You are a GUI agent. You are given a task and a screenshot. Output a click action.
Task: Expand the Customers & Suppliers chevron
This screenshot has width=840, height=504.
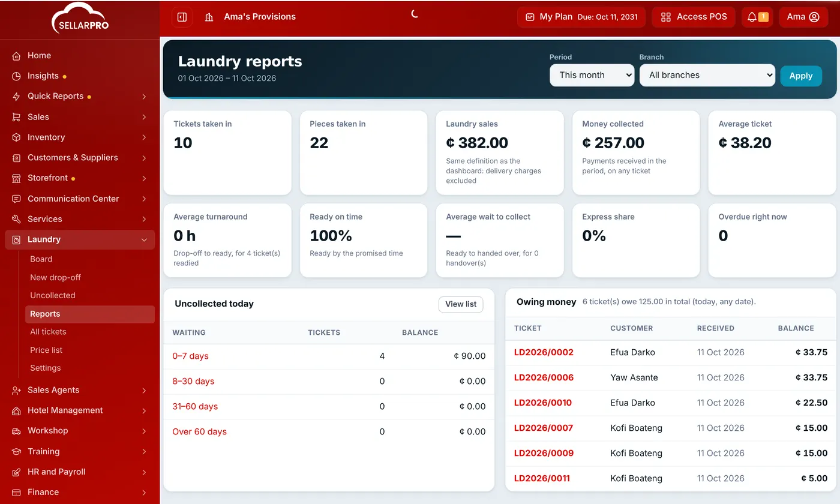(144, 158)
